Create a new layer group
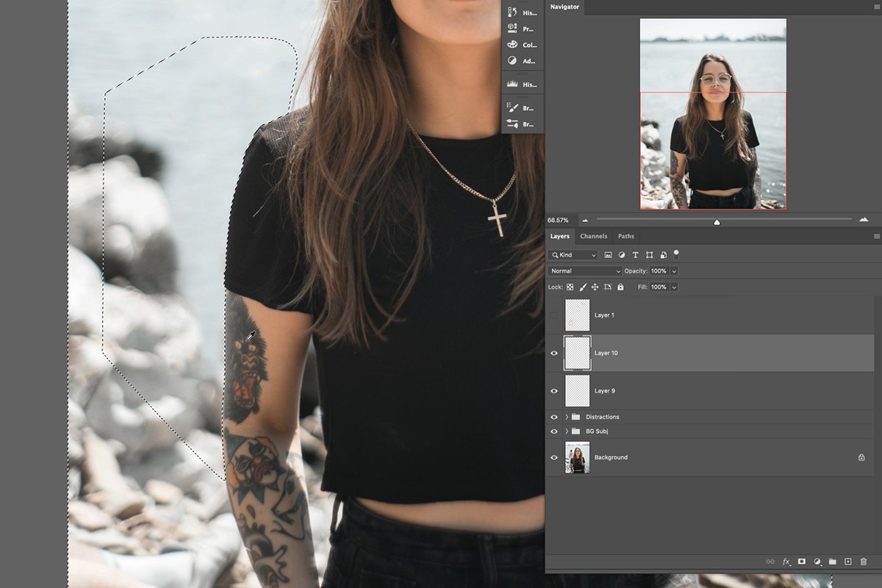The height and width of the screenshot is (588, 882). coord(832,562)
